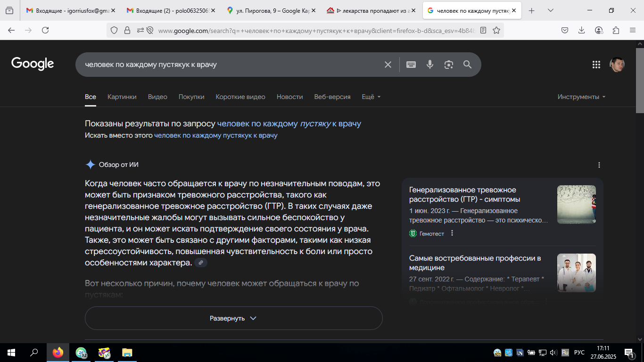Screen dimensions: 644x362
Task: Click the Gemotest article thumbnail image
Action: (x=576, y=204)
